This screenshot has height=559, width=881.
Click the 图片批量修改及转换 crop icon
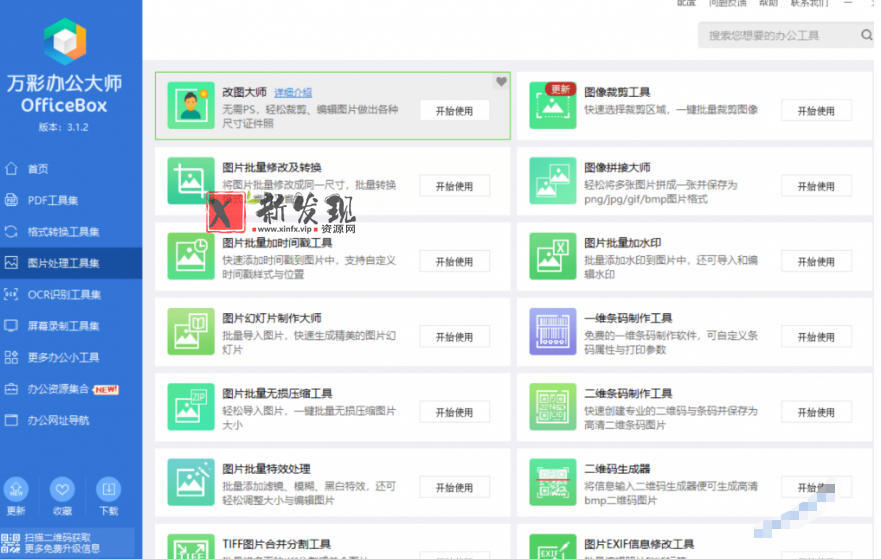click(x=190, y=181)
